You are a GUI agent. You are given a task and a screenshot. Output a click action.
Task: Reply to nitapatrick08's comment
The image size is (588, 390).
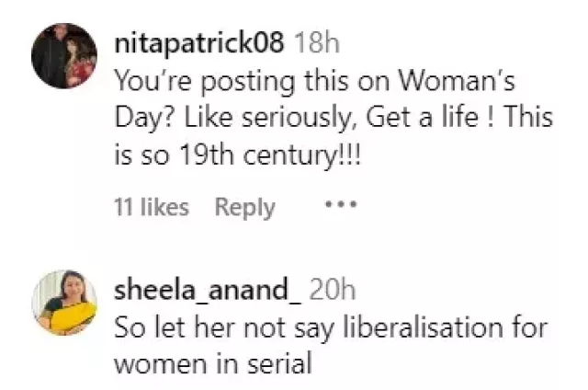pos(244,207)
